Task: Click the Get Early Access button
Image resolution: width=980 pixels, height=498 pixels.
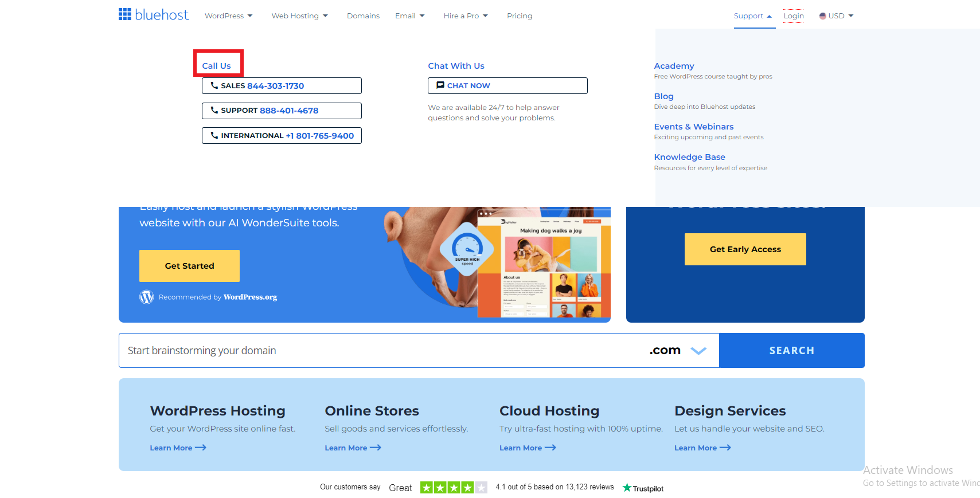Action: click(x=745, y=249)
